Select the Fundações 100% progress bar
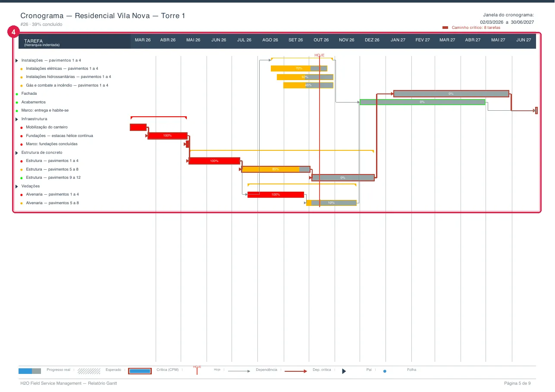The width and height of the screenshot is (555, 392). tap(168, 136)
